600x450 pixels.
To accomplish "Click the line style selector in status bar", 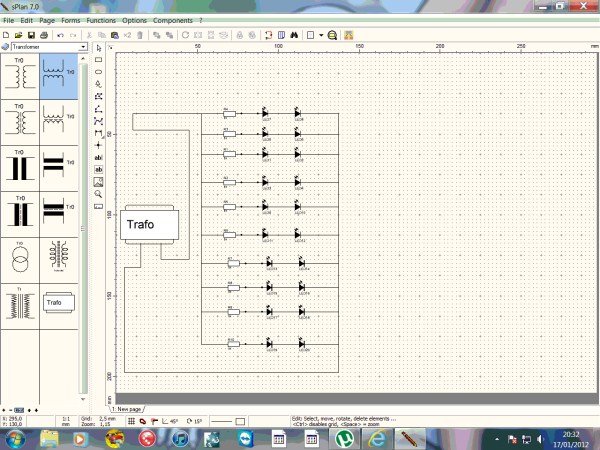I will click(224, 421).
